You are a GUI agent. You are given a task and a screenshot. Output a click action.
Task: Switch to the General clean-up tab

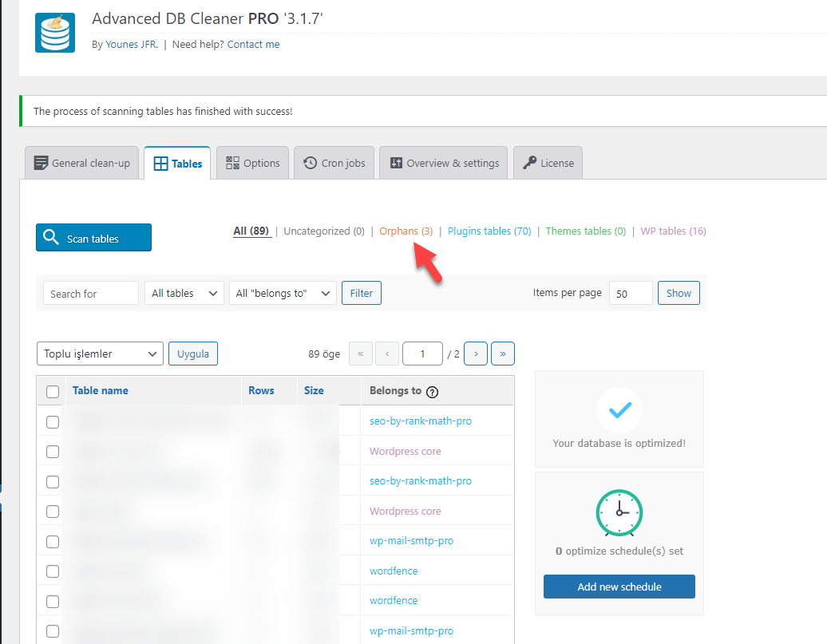click(81, 163)
